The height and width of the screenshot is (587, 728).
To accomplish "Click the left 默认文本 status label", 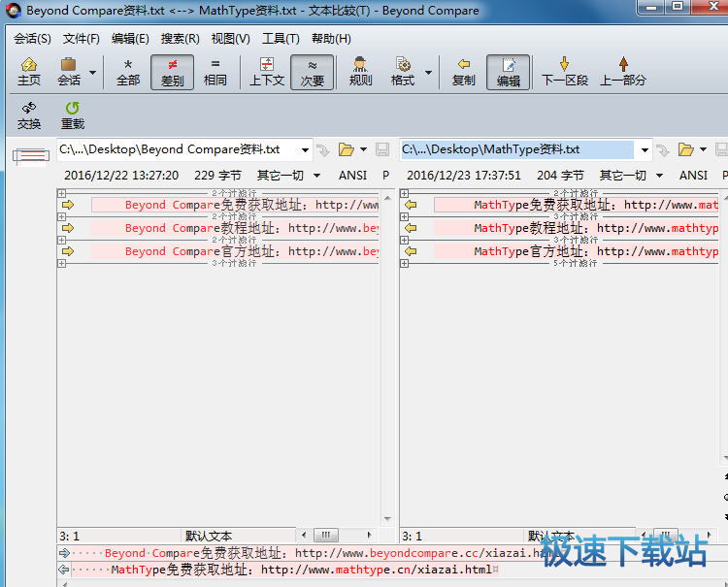I will (209, 536).
